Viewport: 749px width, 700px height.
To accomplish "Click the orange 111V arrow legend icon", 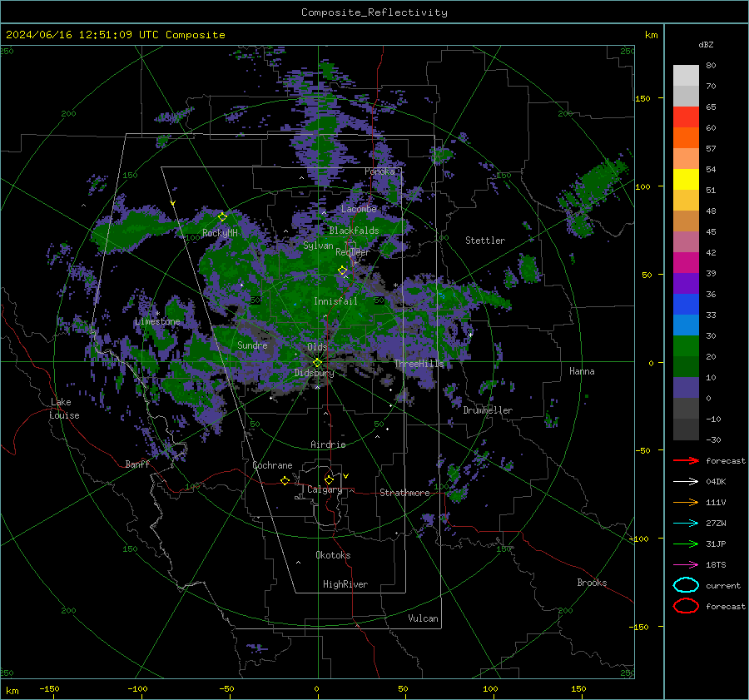I will pyautogui.click(x=686, y=502).
